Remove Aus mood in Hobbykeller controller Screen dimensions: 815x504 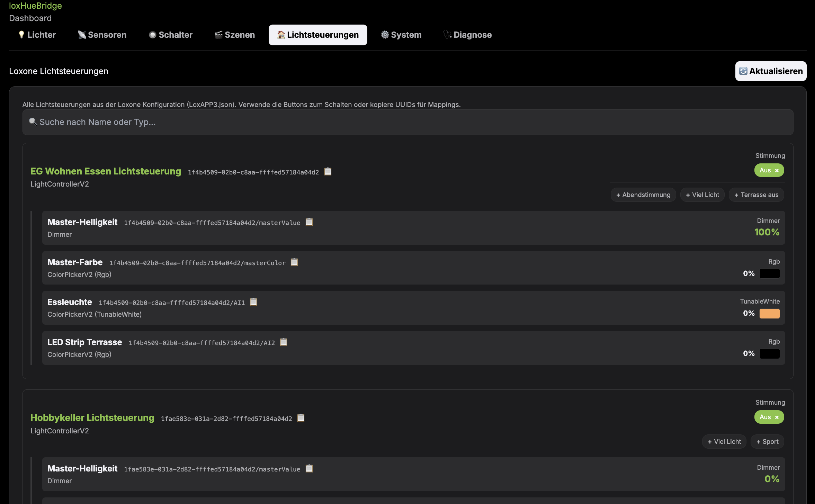point(777,417)
